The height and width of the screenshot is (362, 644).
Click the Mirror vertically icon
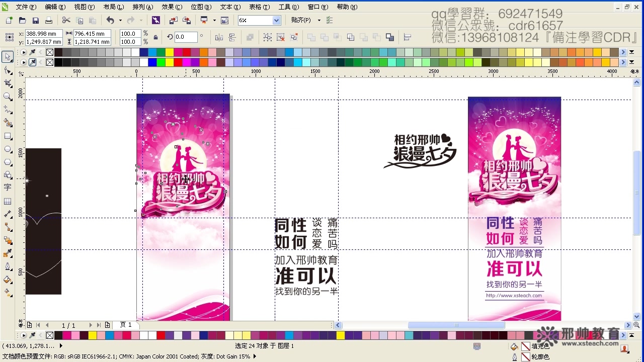232,37
